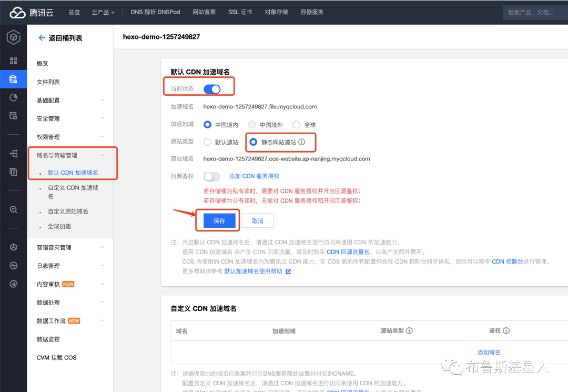Click the stacked-pages sidebar icon
Image resolution: width=568 pixels, height=392 pixels.
pyautogui.click(x=13, y=172)
